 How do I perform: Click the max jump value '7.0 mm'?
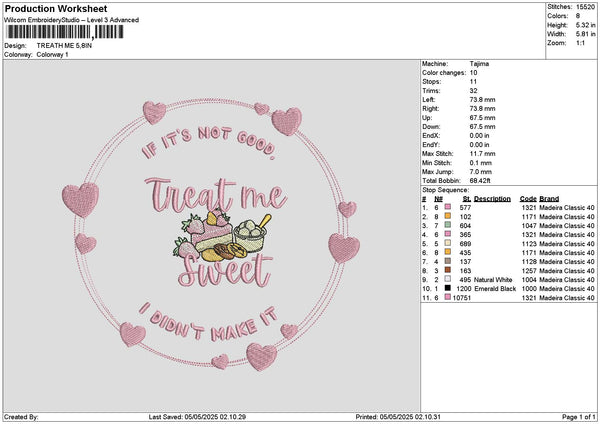(481, 172)
